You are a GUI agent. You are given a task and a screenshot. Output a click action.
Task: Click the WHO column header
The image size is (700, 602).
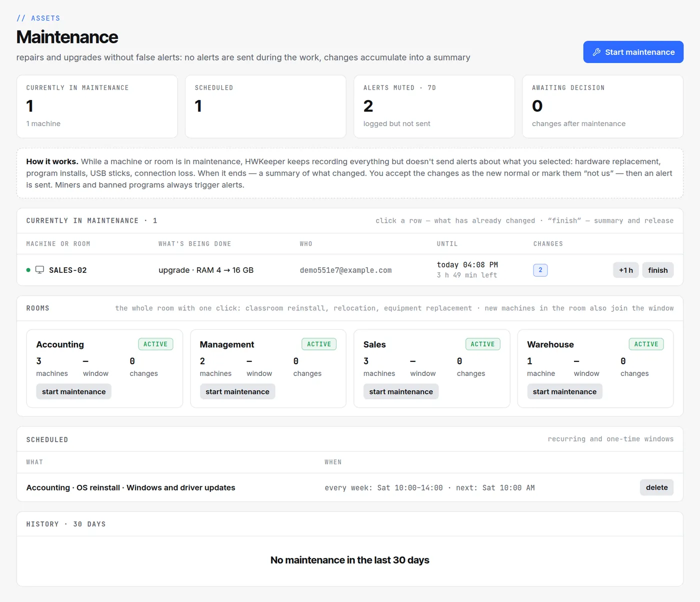(x=306, y=244)
